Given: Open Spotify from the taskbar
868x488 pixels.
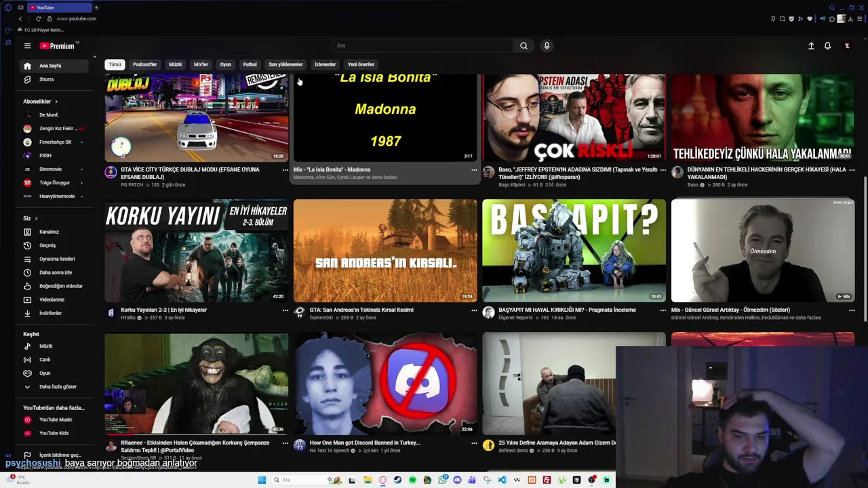Looking at the screenshot, I should 412,480.
